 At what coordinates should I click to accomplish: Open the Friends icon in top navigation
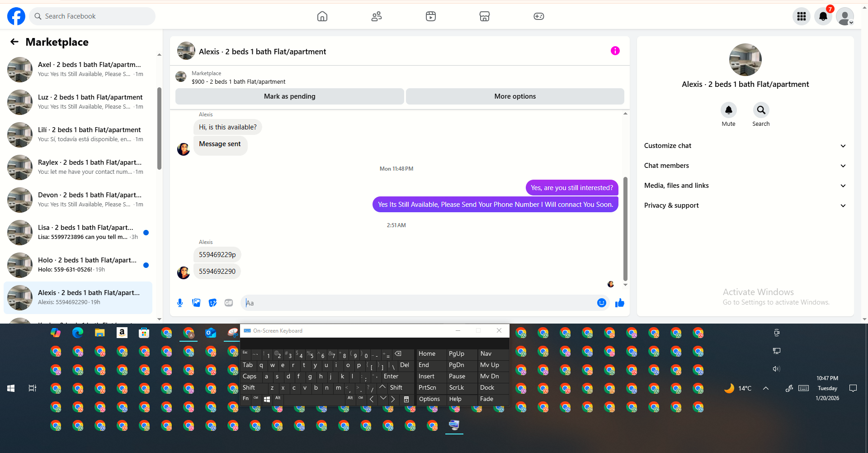[x=377, y=16]
